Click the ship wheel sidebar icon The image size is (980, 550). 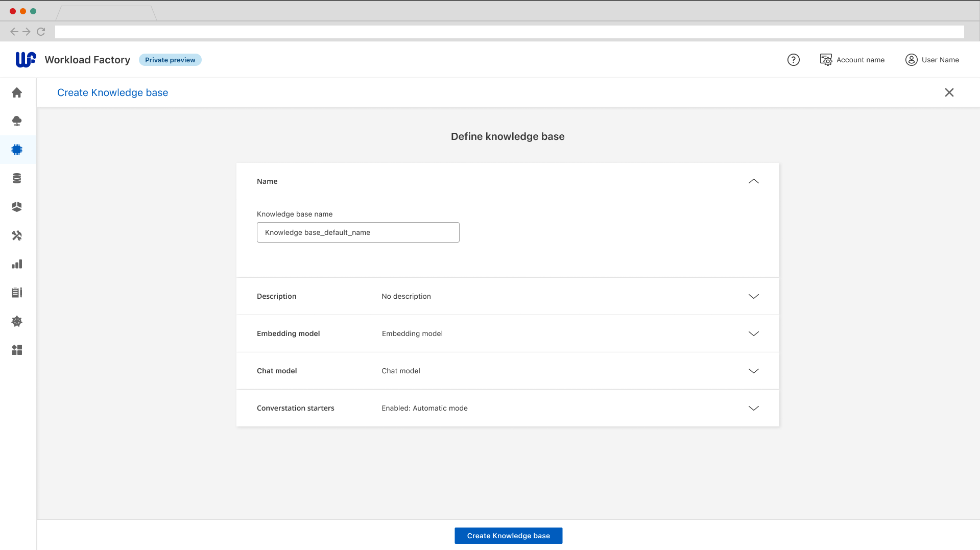pos(17,321)
